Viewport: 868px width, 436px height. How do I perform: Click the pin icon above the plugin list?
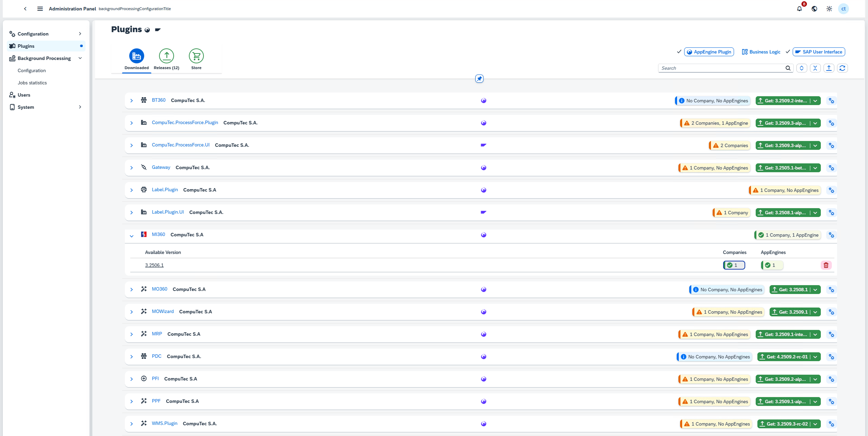coord(479,79)
